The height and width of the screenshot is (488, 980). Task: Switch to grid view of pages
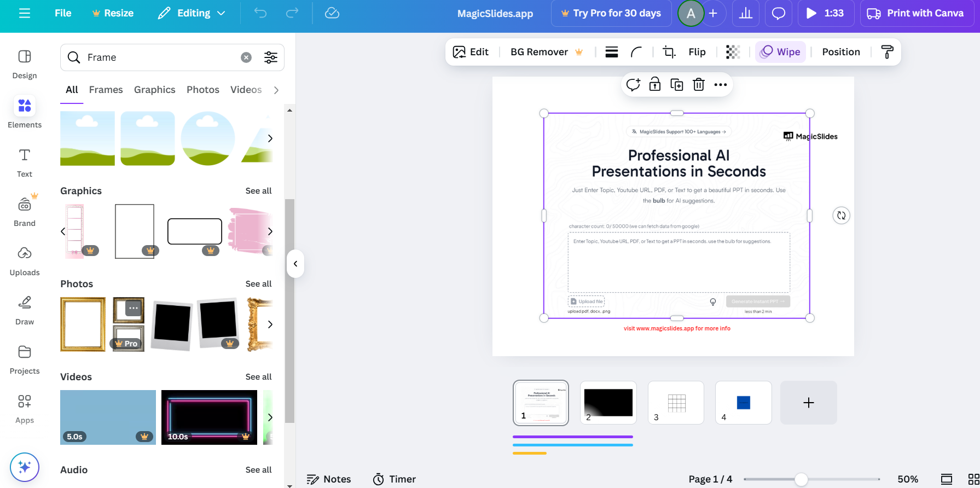[973, 479]
